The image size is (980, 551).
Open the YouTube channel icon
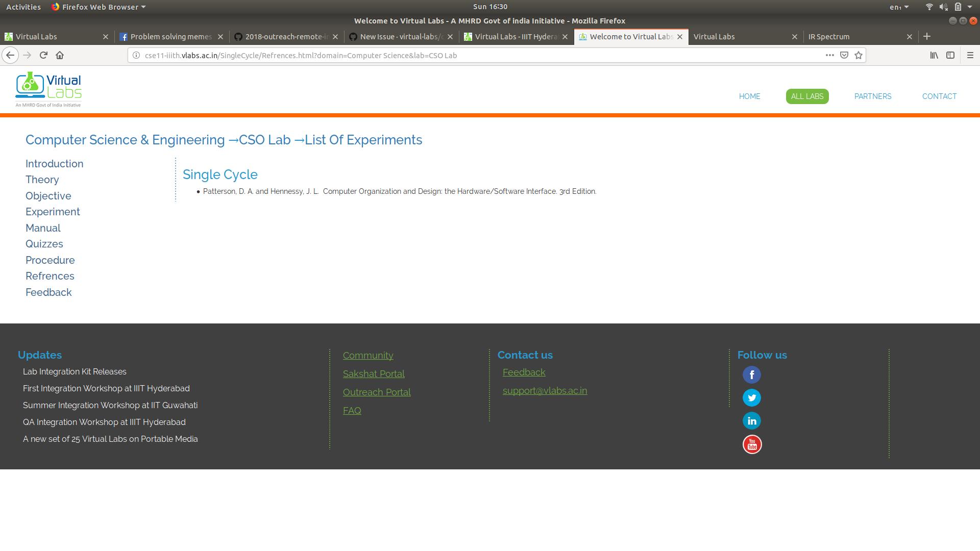tap(751, 444)
